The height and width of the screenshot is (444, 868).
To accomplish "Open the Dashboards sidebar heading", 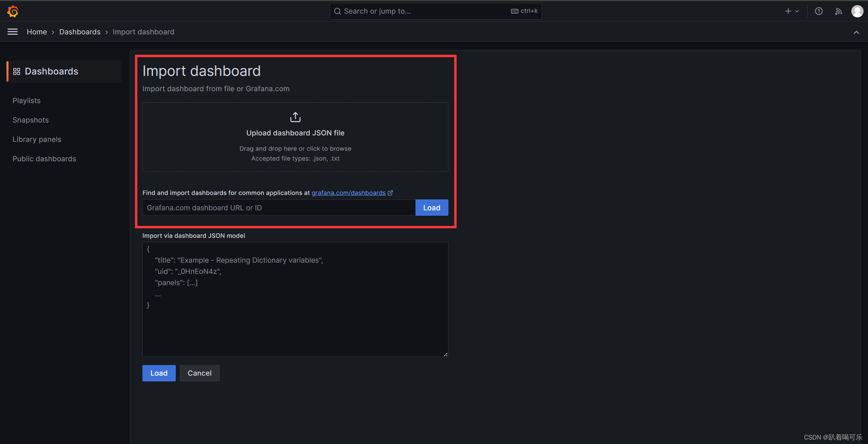I will [x=64, y=71].
